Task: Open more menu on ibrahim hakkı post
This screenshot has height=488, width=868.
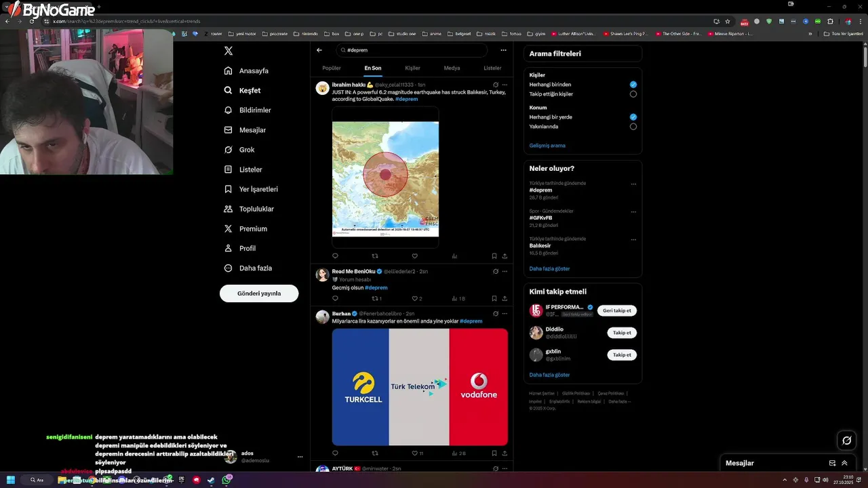Action: click(x=505, y=85)
